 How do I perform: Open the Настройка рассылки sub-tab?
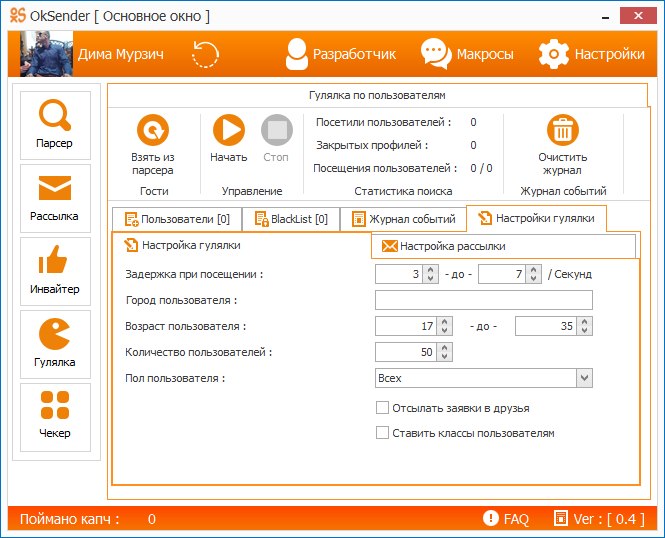pyautogui.click(x=504, y=246)
